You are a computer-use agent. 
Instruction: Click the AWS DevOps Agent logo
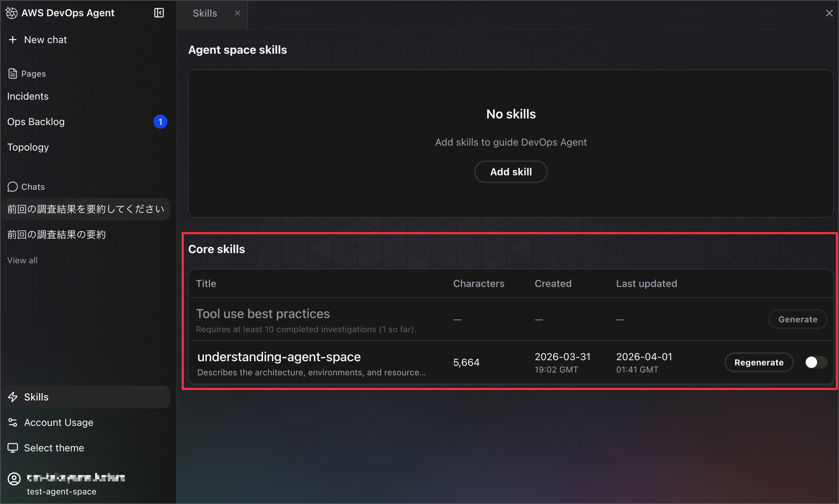[12, 13]
